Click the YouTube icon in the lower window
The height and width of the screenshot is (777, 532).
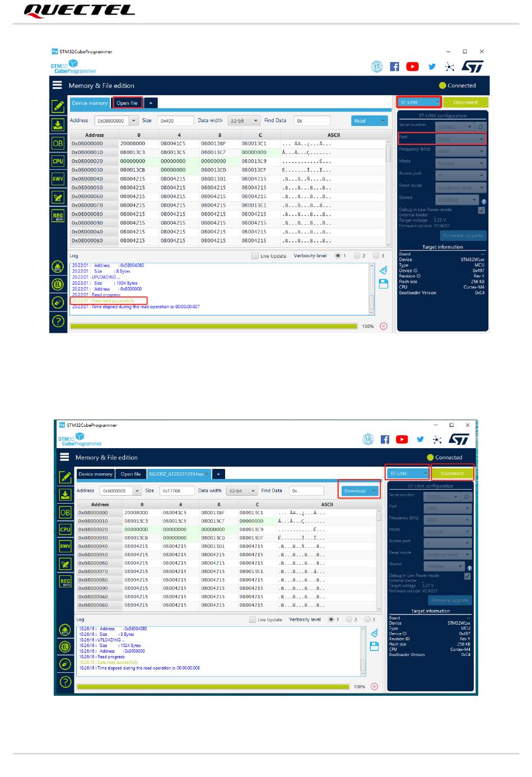pyautogui.click(x=402, y=439)
